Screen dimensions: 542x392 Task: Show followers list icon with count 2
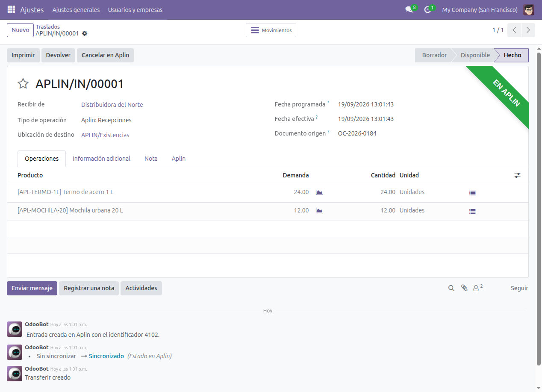tap(478, 288)
